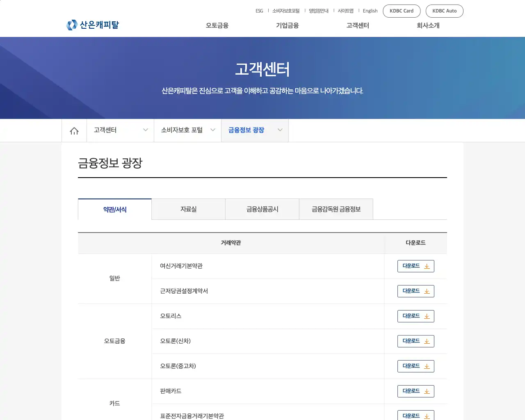Switch the site language to English
Image resolution: width=525 pixels, height=420 pixels.
tap(370, 11)
